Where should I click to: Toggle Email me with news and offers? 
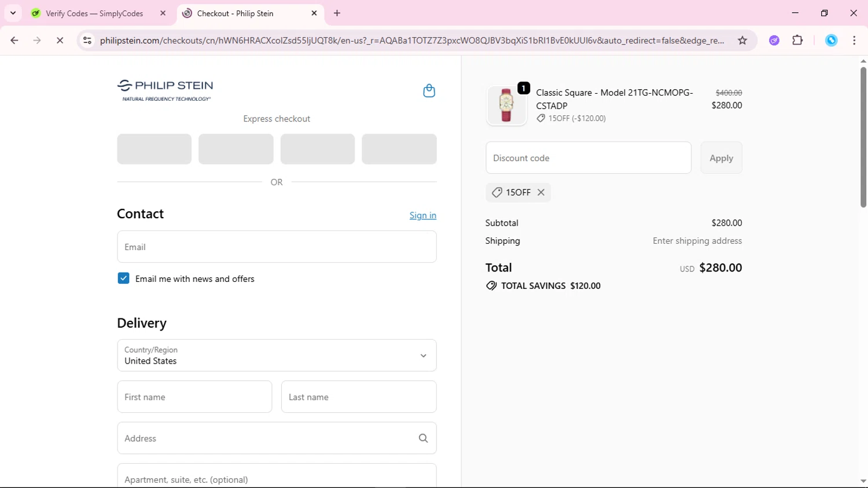(123, 278)
